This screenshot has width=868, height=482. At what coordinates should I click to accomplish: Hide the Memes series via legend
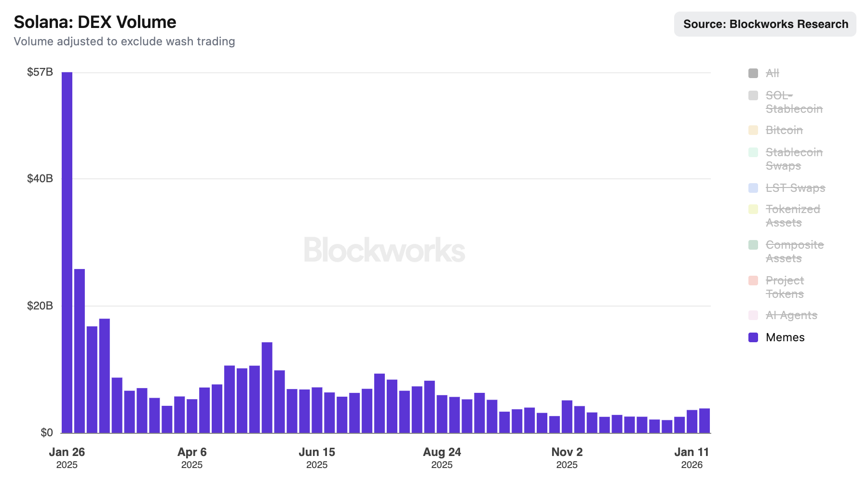tap(785, 337)
